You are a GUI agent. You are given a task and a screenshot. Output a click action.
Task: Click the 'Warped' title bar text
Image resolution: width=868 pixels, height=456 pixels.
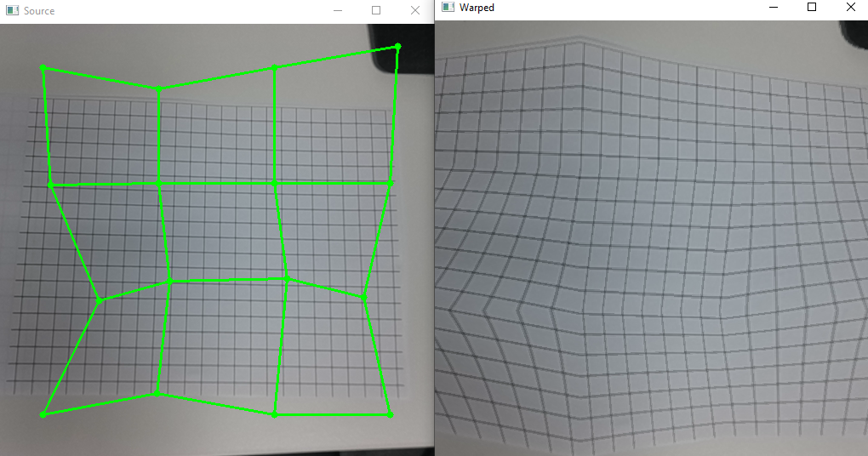pyautogui.click(x=477, y=7)
